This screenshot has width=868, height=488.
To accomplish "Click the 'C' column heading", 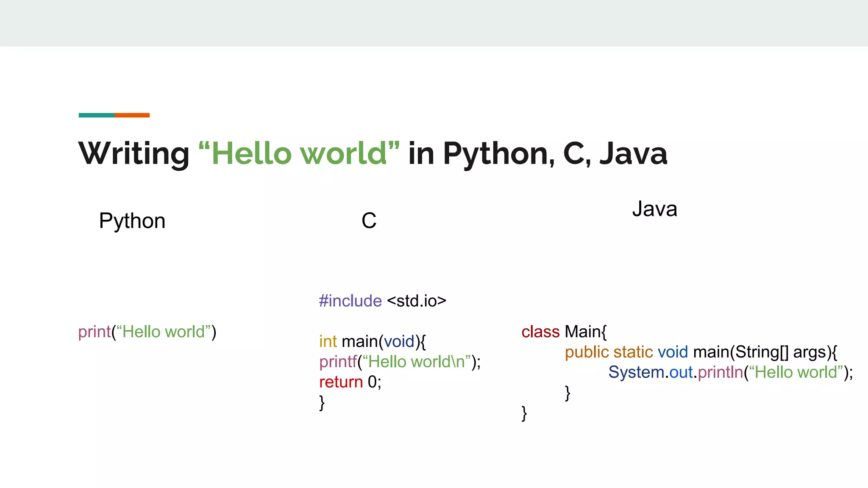I will pyautogui.click(x=369, y=221).
